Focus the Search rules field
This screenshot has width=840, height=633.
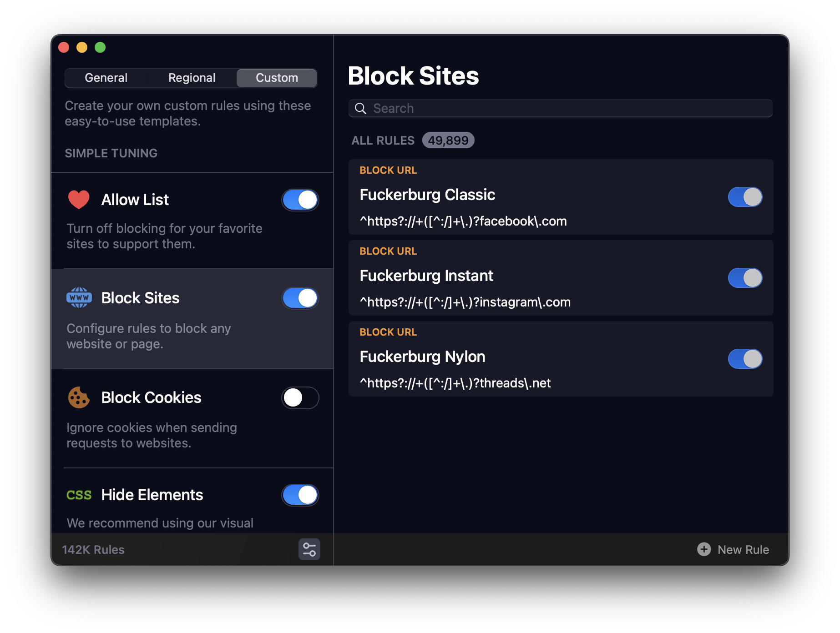tap(561, 108)
